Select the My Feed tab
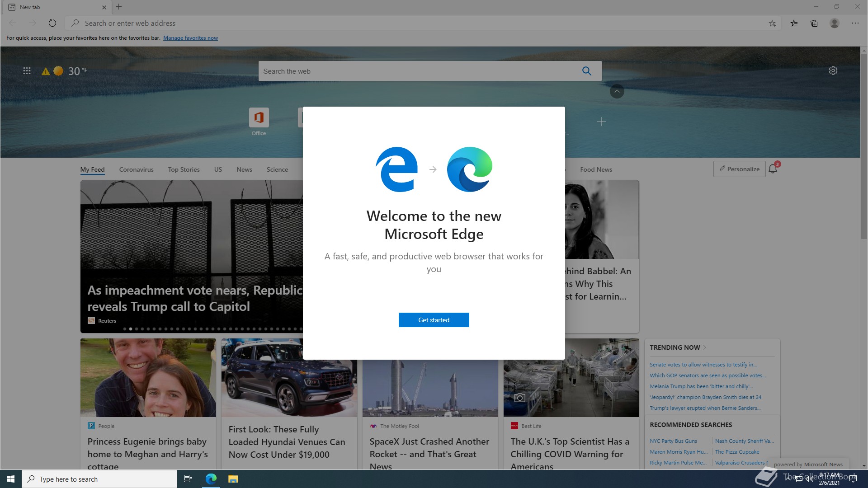The image size is (868, 488). tap(92, 169)
